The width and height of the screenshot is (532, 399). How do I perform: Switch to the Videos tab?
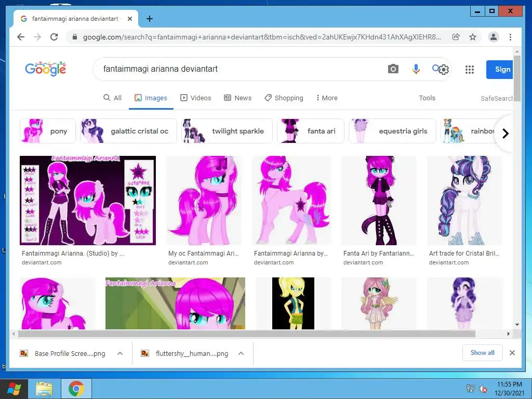196,98
